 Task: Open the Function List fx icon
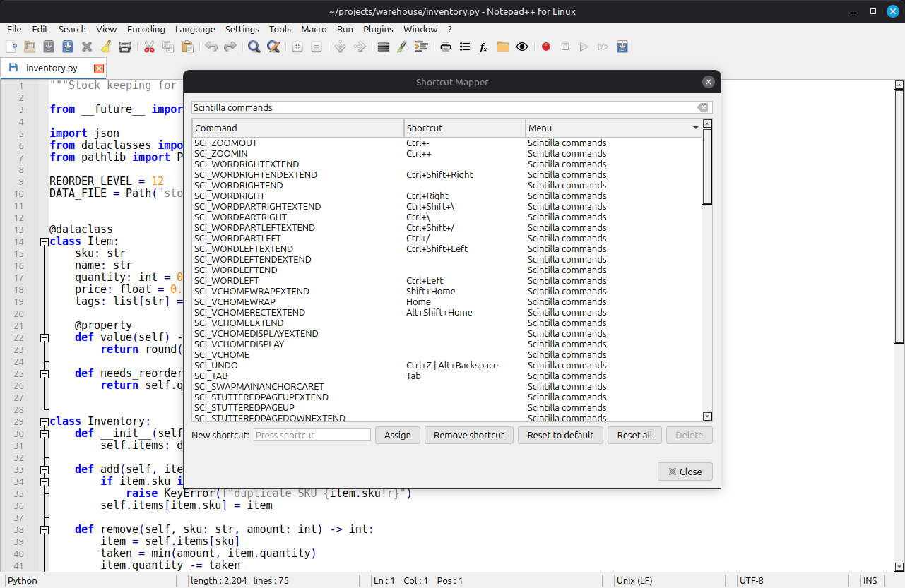coord(484,47)
